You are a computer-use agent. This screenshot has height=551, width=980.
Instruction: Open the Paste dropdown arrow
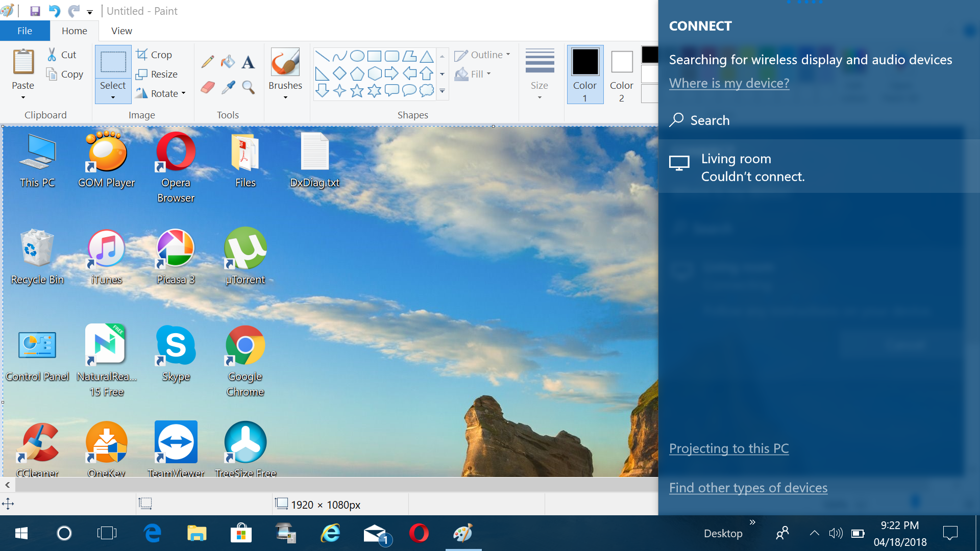23,97
